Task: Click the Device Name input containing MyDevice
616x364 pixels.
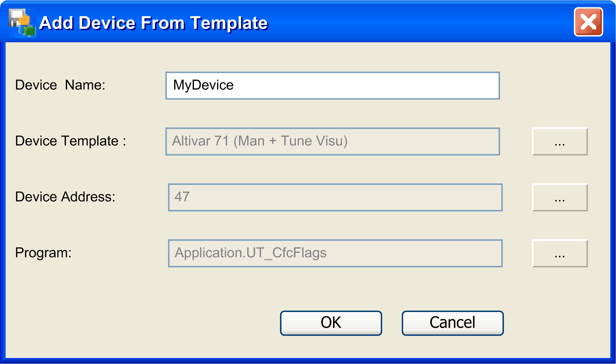Action: tap(332, 85)
